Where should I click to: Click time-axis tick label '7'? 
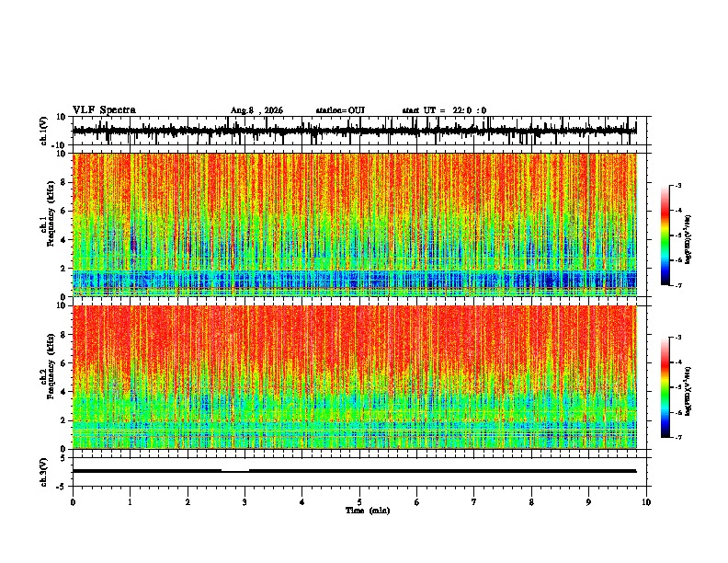474,502
